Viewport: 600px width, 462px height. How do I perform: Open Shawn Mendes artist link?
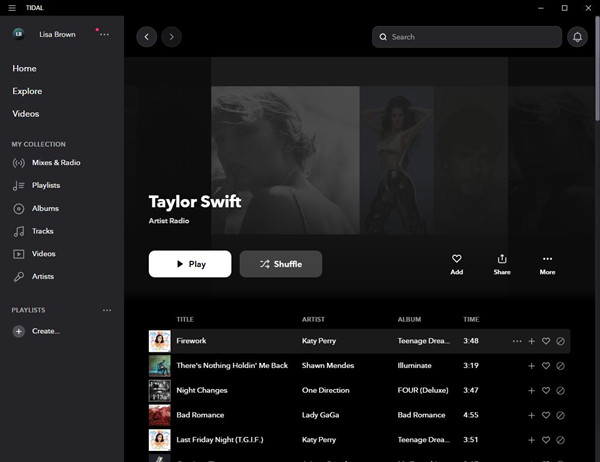tap(328, 366)
